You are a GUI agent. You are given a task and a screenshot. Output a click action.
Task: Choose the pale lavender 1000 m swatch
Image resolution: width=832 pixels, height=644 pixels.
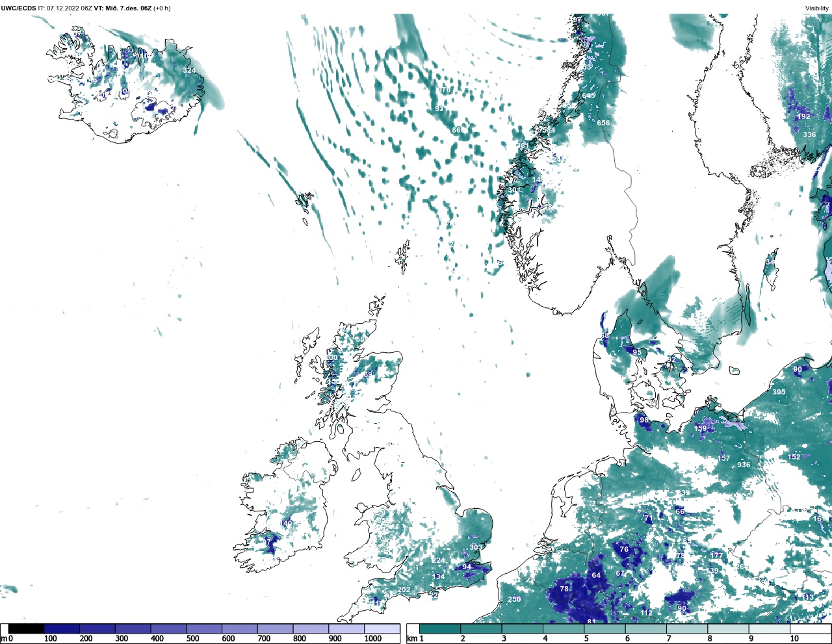[382, 629]
